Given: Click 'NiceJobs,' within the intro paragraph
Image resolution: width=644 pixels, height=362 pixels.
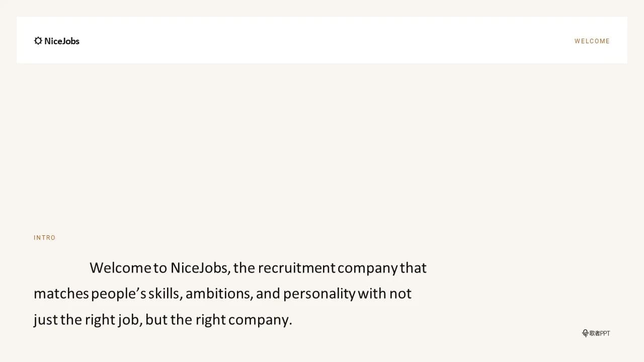Looking at the screenshot, I should 200,268.
